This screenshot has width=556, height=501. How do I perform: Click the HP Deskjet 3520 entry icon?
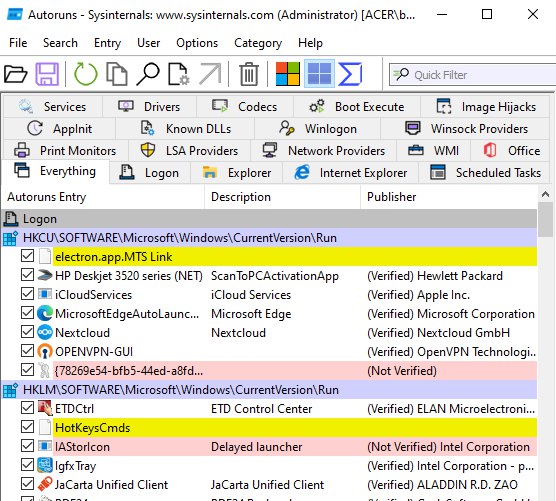click(x=45, y=275)
